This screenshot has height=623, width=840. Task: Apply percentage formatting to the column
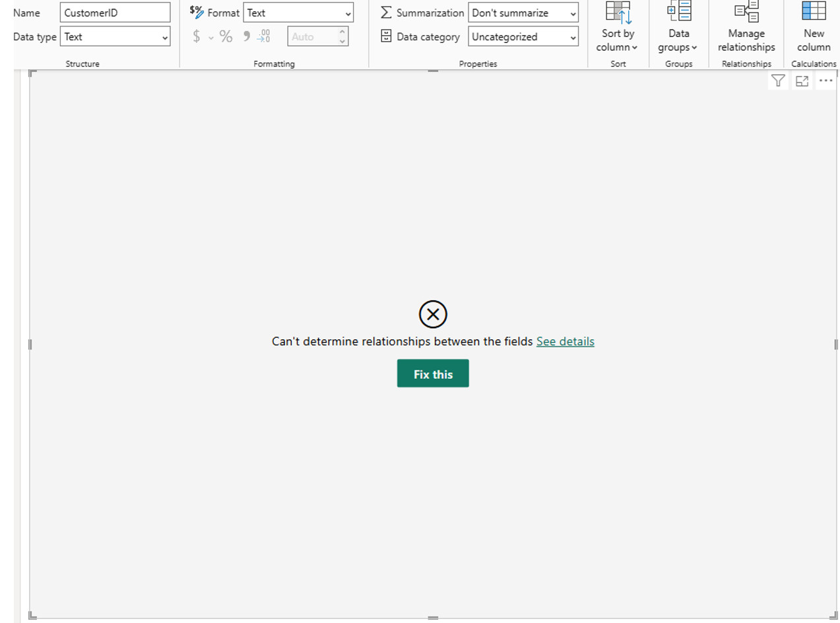click(226, 37)
